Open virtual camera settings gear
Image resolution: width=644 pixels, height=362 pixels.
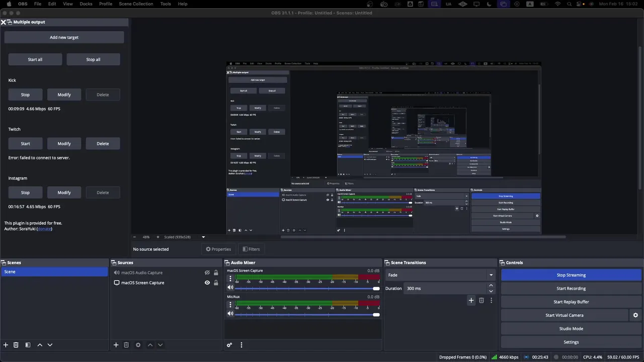(x=635, y=315)
